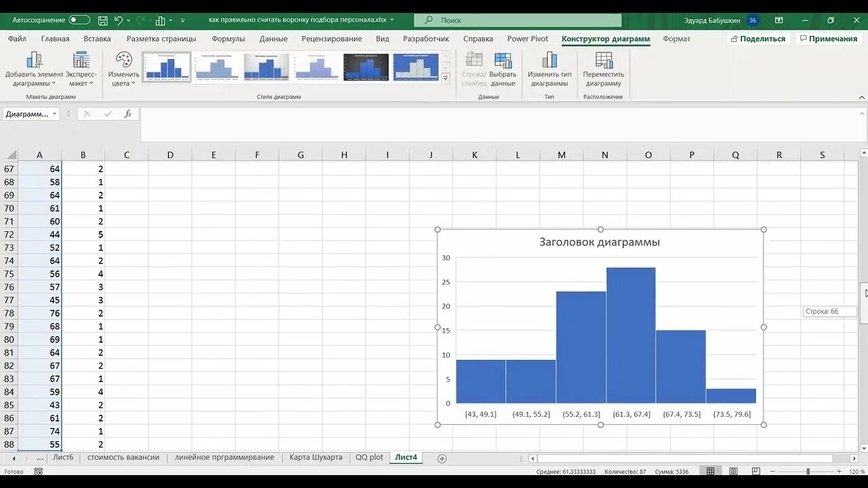
Task: Open the Экспресс-макет gallery
Action: click(81, 69)
